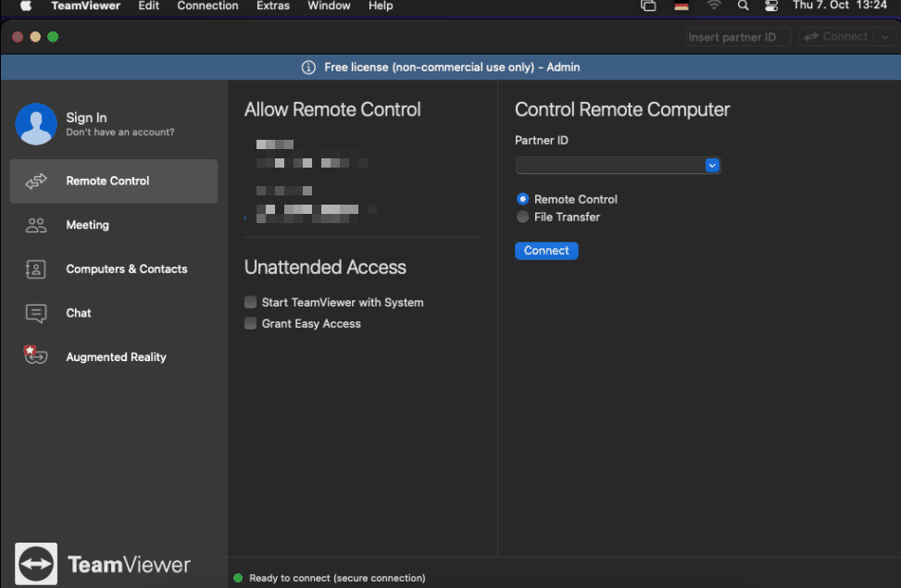
Task: Click the screen mirroring icon in menu bar
Action: pyautogui.click(x=648, y=6)
